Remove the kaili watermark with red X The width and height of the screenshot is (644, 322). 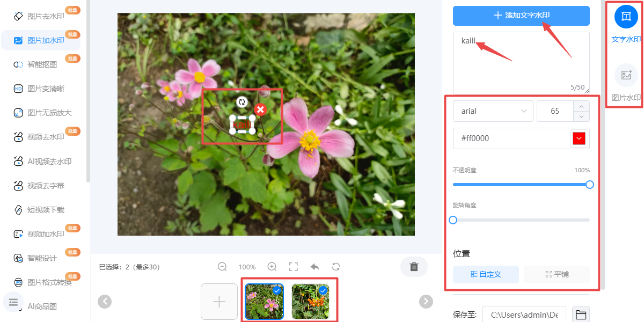click(x=260, y=109)
